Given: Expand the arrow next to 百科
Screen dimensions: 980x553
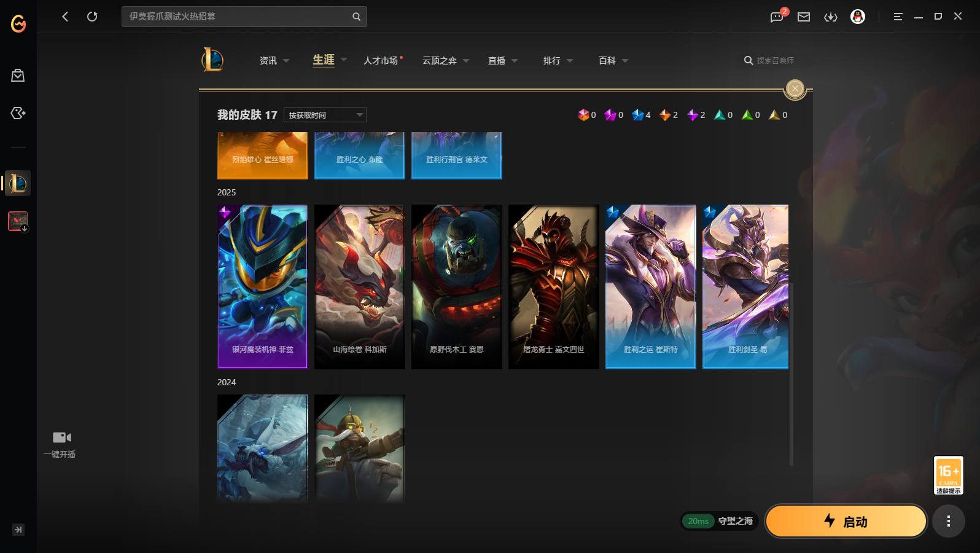Looking at the screenshot, I should point(625,61).
